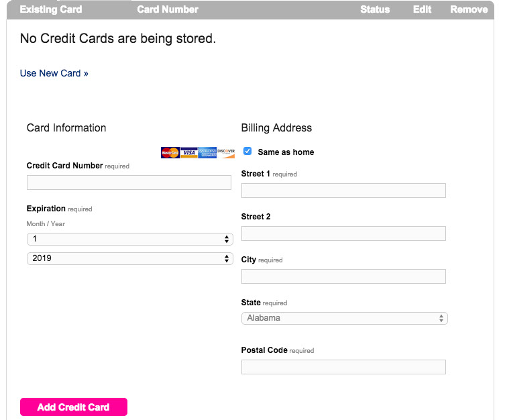The height and width of the screenshot is (420, 505).
Task: Focus the Postal Code field
Action: [343, 367]
